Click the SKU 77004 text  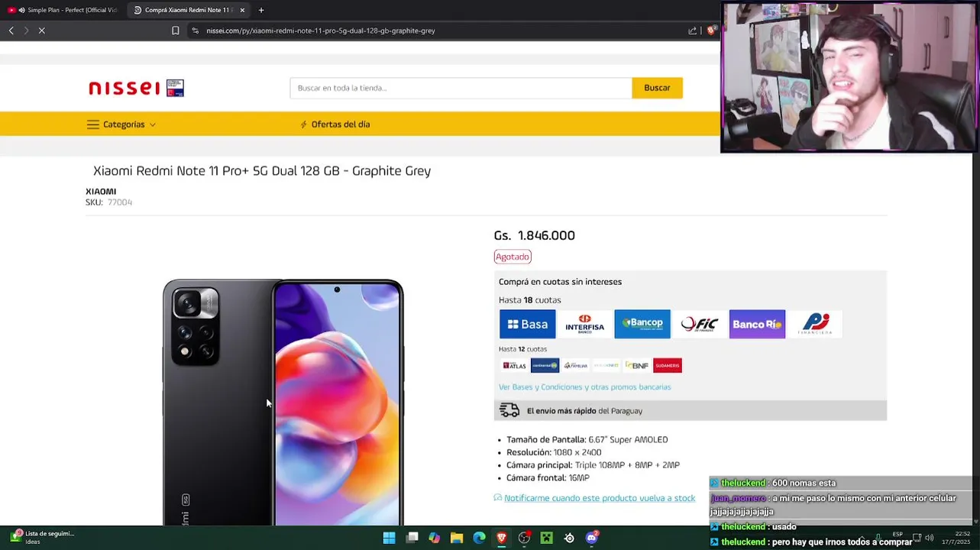pos(109,202)
